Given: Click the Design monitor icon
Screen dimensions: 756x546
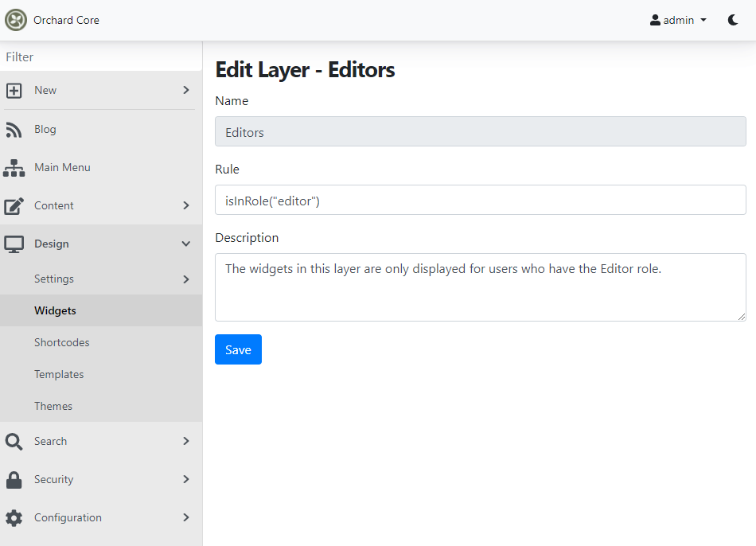Looking at the screenshot, I should click(x=14, y=244).
